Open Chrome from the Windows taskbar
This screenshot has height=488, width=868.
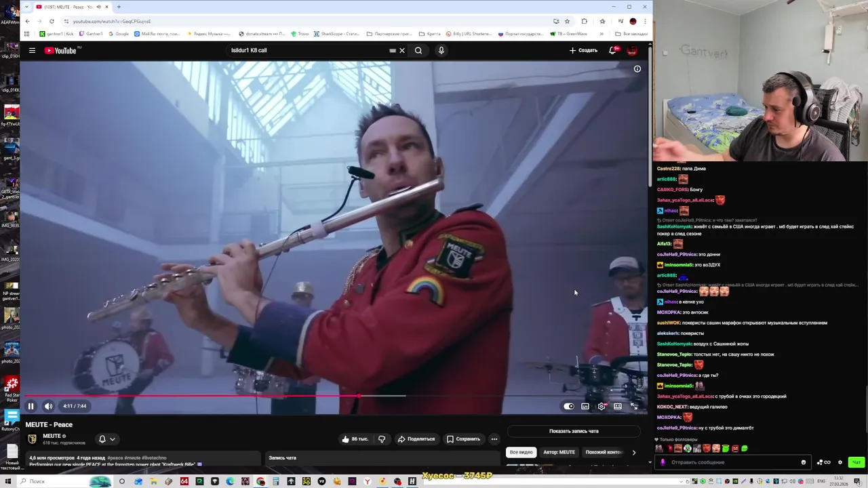coord(260,481)
